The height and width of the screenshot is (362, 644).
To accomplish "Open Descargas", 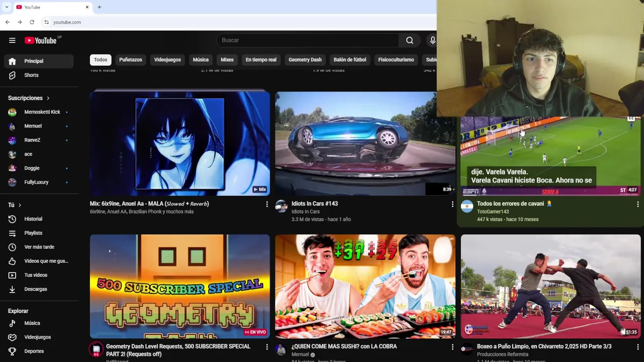I will point(39,290).
